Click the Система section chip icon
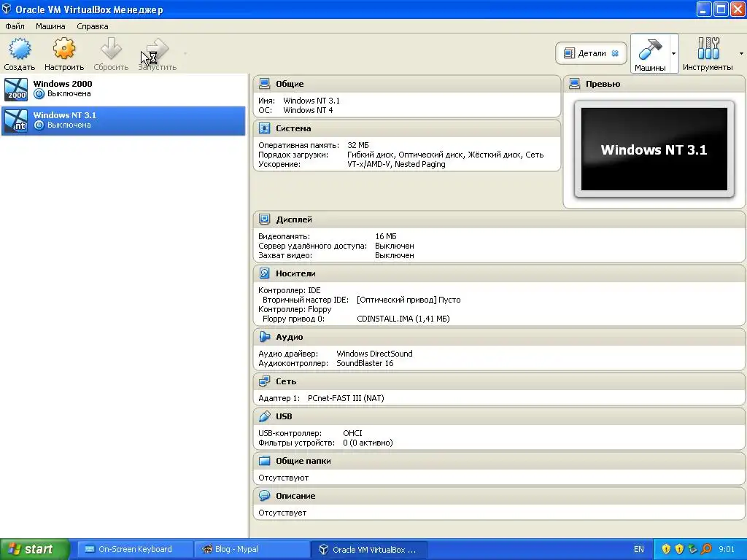The width and height of the screenshot is (747, 560). pos(264,128)
